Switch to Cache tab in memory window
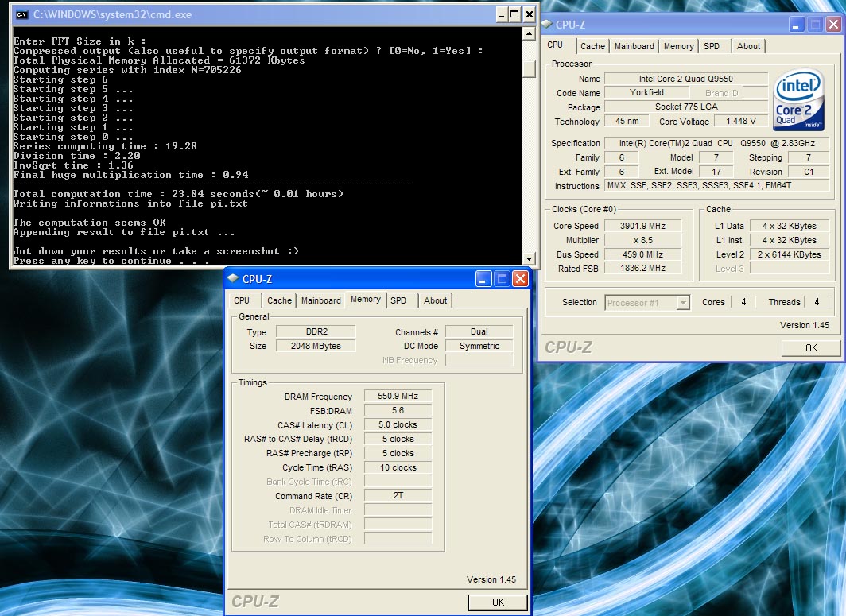This screenshot has height=616, width=846. point(279,300)
